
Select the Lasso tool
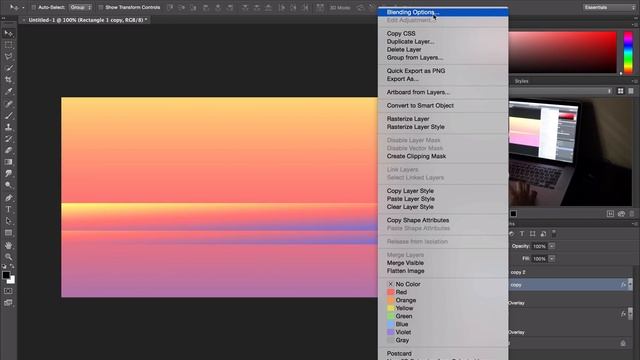(9, 56)
